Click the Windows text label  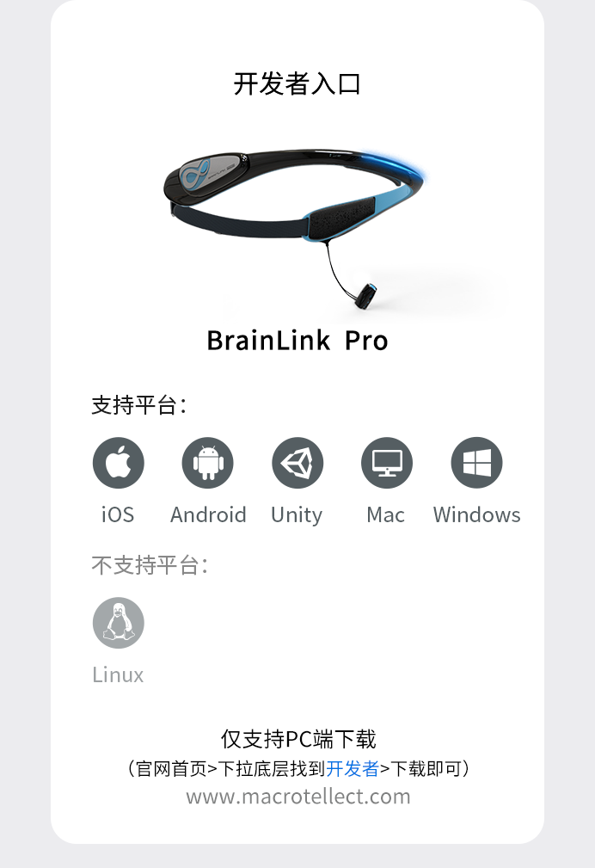[476, 514]
